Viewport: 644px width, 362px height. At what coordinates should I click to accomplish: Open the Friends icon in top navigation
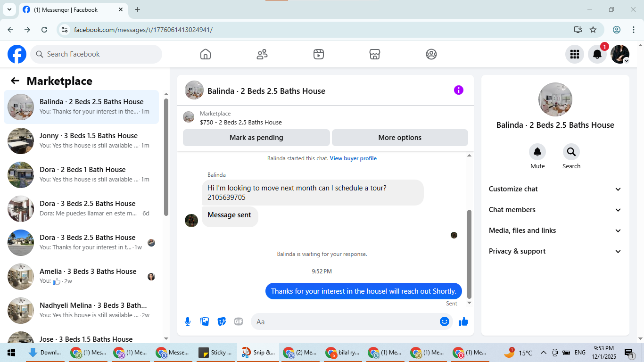pos(262,54)
